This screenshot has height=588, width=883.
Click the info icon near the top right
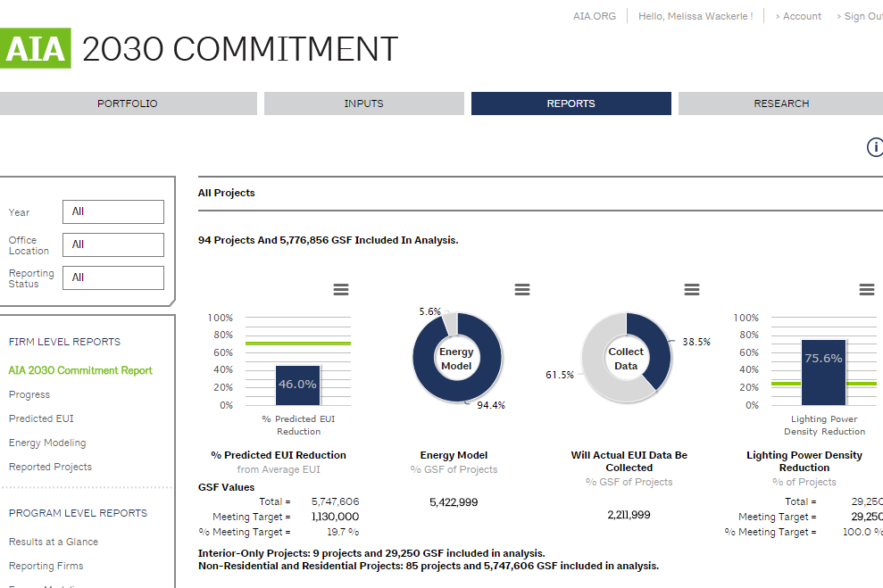(875, 147)
